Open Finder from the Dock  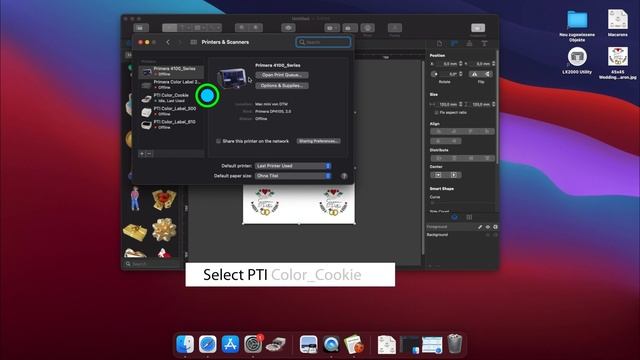coord(185,344)
